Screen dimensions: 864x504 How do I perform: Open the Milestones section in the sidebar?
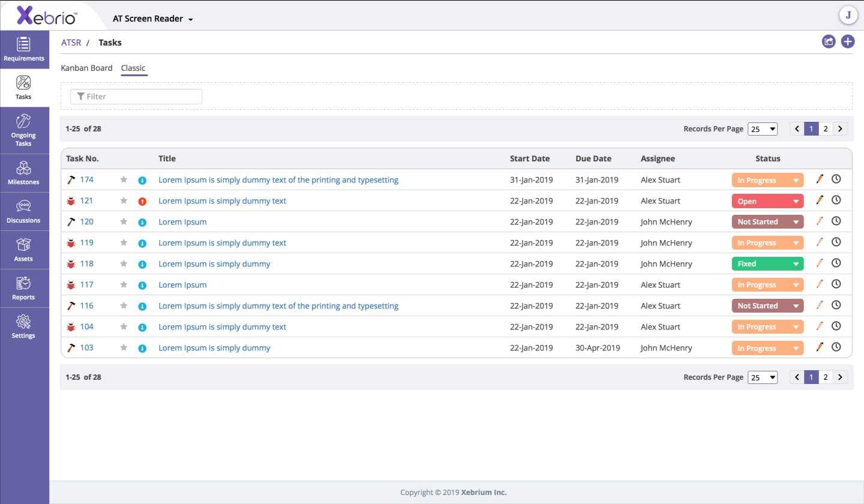(23, 173)
